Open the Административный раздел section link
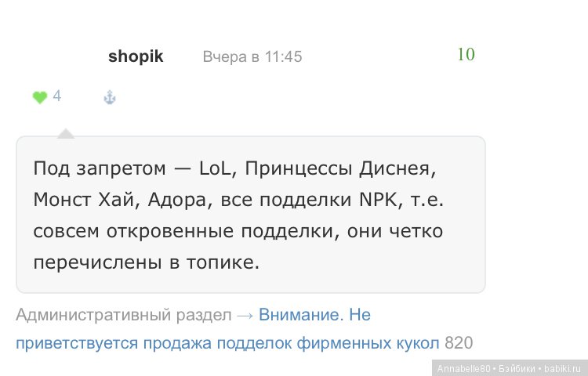Image resolution: width=588 pixels, height=376 pixels. tap(123, 315)
